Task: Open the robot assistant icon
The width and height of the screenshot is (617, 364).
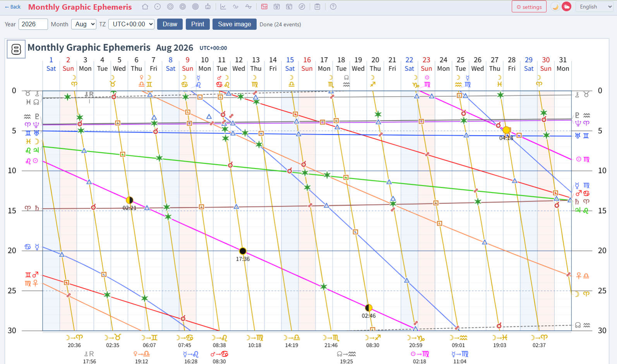Action: click(x=208, y=7)
